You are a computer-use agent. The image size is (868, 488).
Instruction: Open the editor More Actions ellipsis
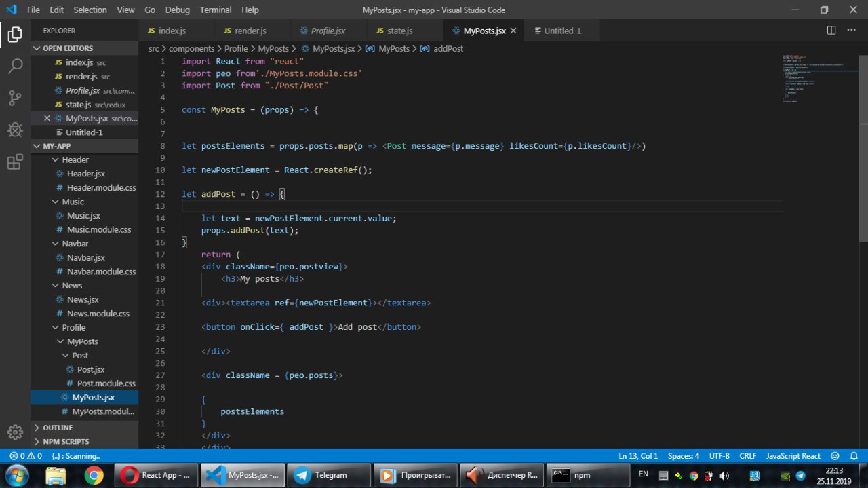[x=852, y=31]
